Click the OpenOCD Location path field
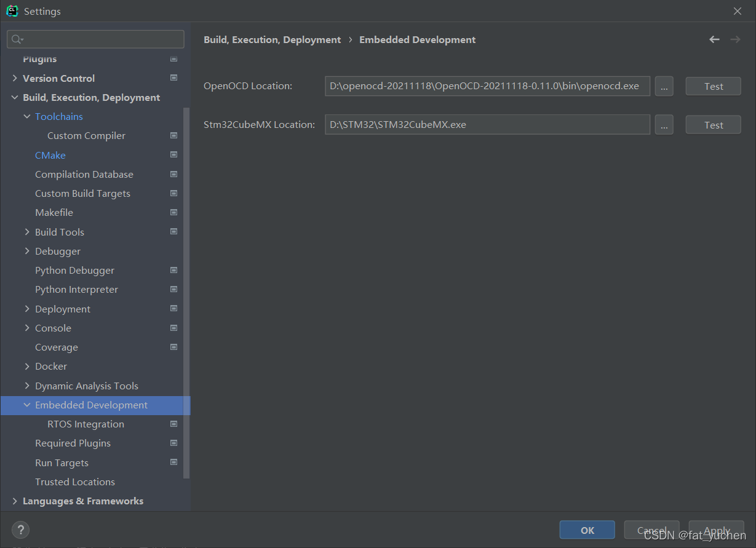756x548 pixels. [487, 86]
